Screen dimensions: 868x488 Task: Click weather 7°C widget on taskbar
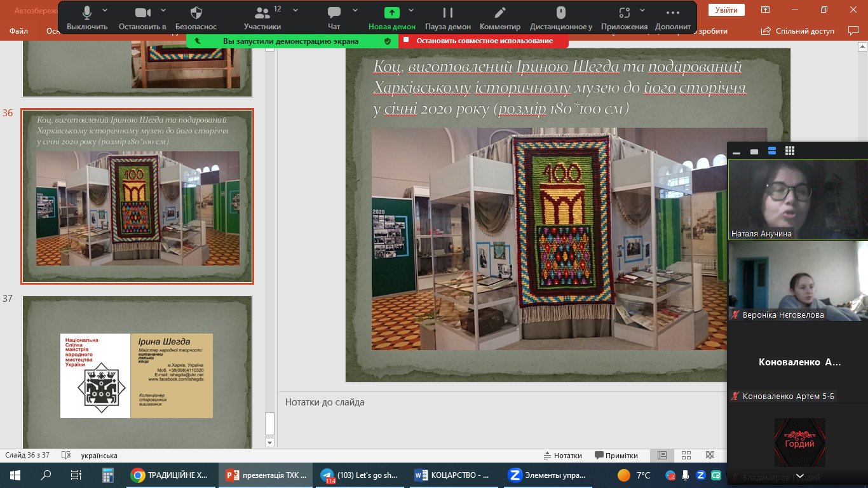click(634, 475)
